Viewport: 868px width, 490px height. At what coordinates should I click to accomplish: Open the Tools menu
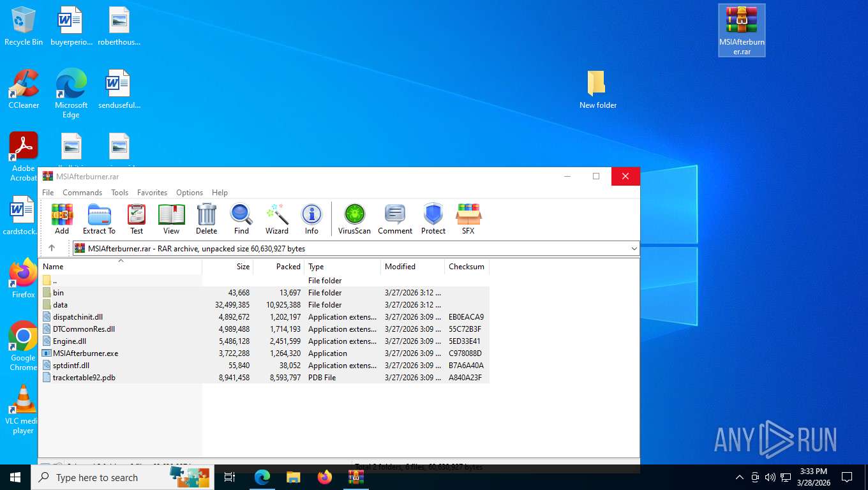(119, 193)
